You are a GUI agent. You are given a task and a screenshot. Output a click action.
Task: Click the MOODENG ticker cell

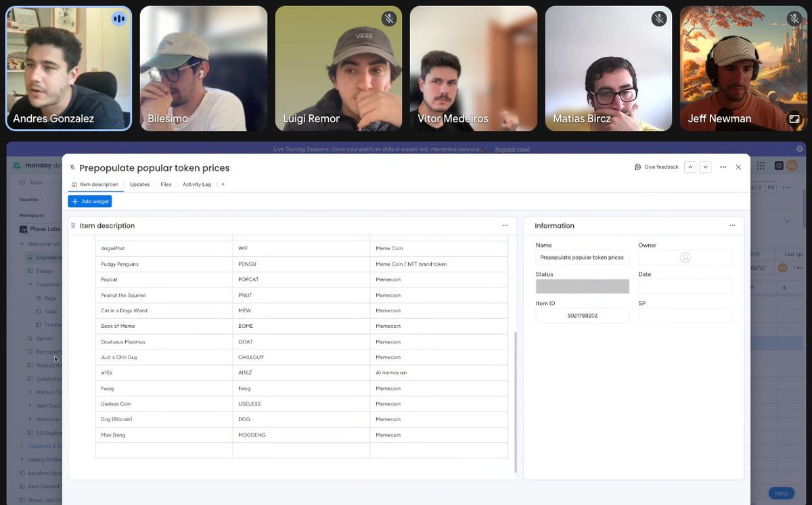(x=301, y=435)
